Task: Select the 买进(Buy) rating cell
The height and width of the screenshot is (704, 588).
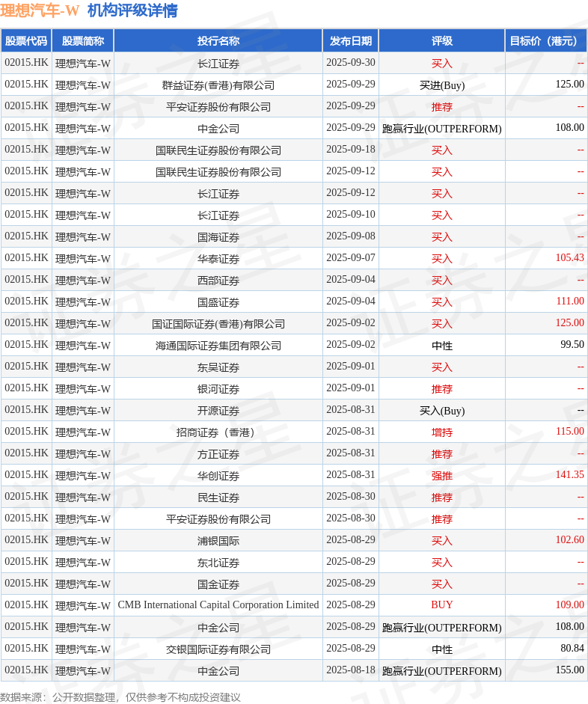Action: [x=442, y=85]
